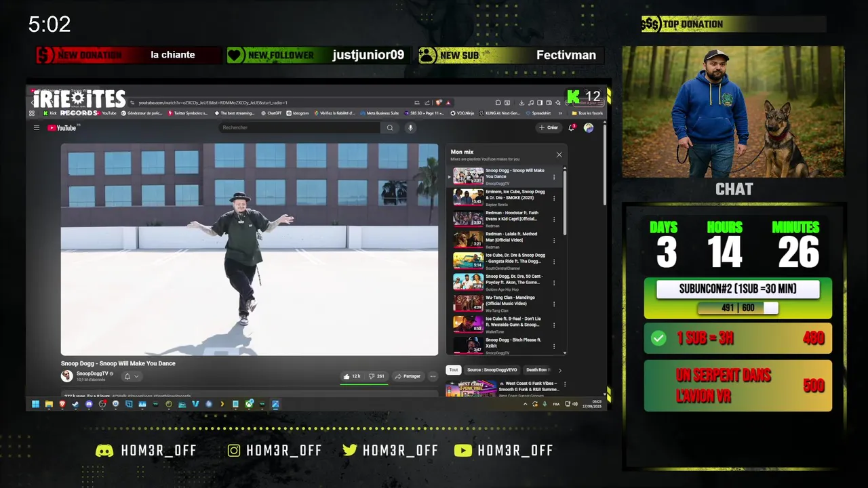Open options for Redman Hoodstar entry
868x488 pixels.
pyautogui.click(x=554, y=220)
